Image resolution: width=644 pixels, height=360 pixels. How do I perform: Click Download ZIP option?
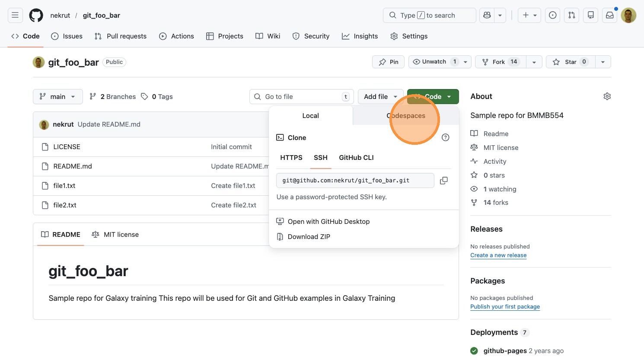point(309,237)
